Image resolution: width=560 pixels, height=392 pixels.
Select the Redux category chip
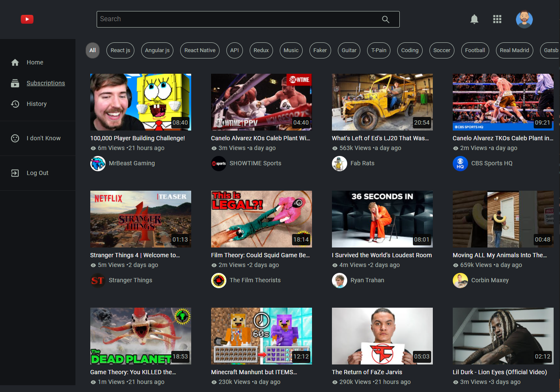[261, 50]
